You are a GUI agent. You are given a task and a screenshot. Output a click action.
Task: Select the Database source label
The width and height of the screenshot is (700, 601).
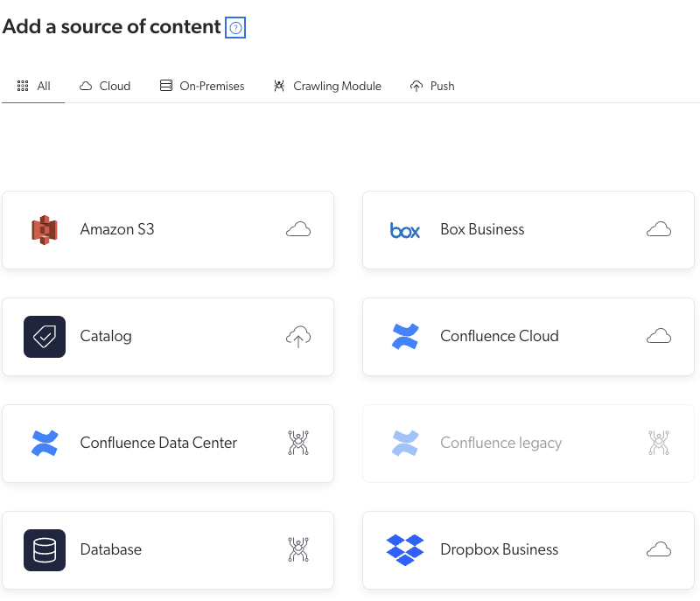point(111,549)
